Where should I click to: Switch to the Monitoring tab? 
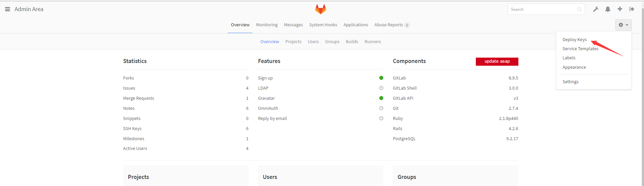(x=266, y=25)
